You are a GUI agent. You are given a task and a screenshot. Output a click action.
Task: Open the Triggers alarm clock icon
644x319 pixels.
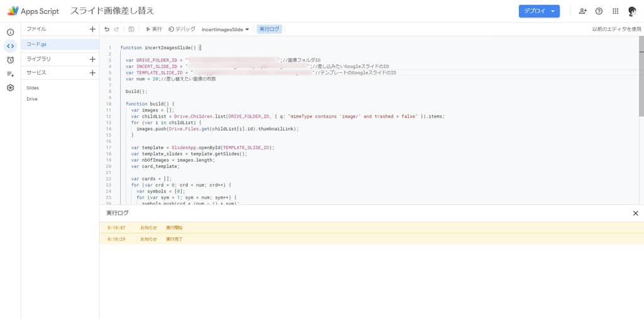[x=10, y=60]
